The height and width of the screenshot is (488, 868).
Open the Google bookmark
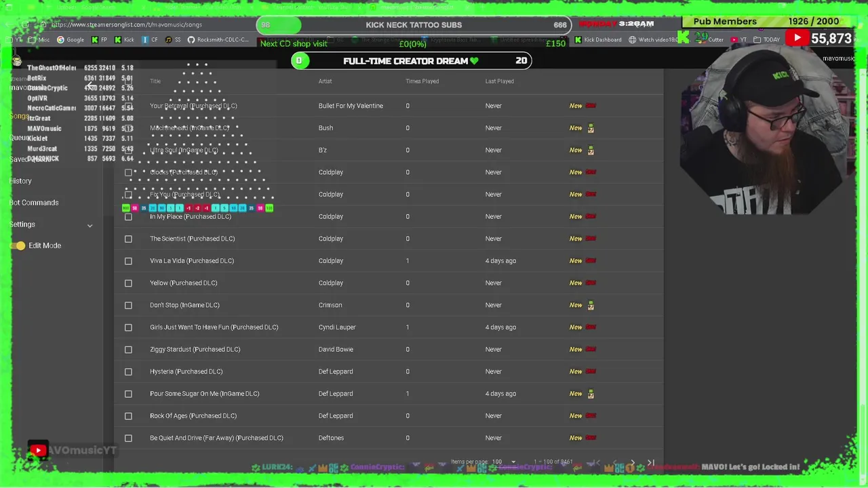[71, 40]
